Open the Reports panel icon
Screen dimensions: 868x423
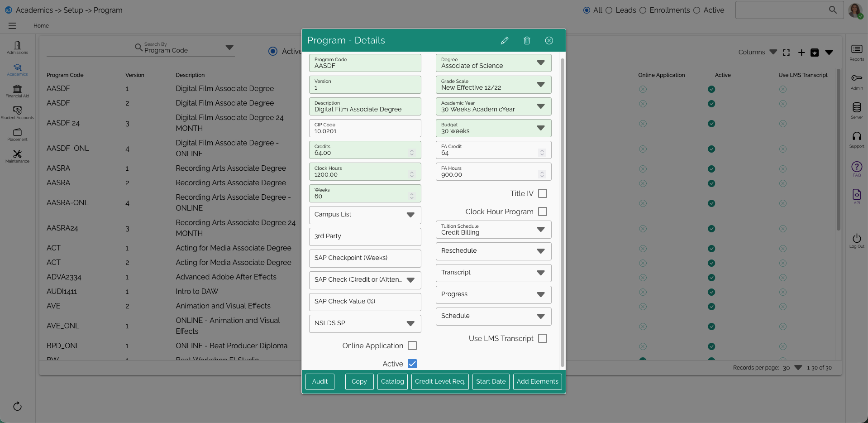pos(856,52)
